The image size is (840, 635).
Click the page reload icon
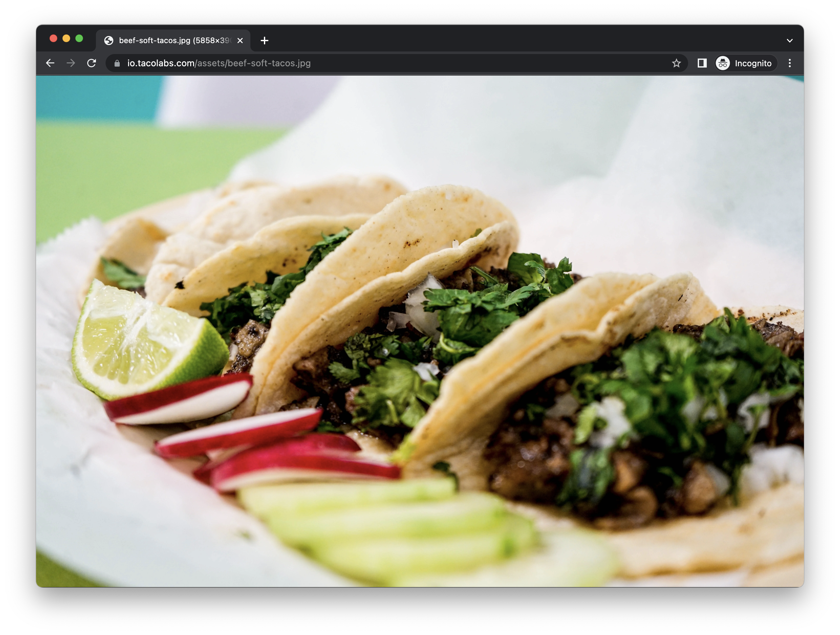tap(91, 63)
